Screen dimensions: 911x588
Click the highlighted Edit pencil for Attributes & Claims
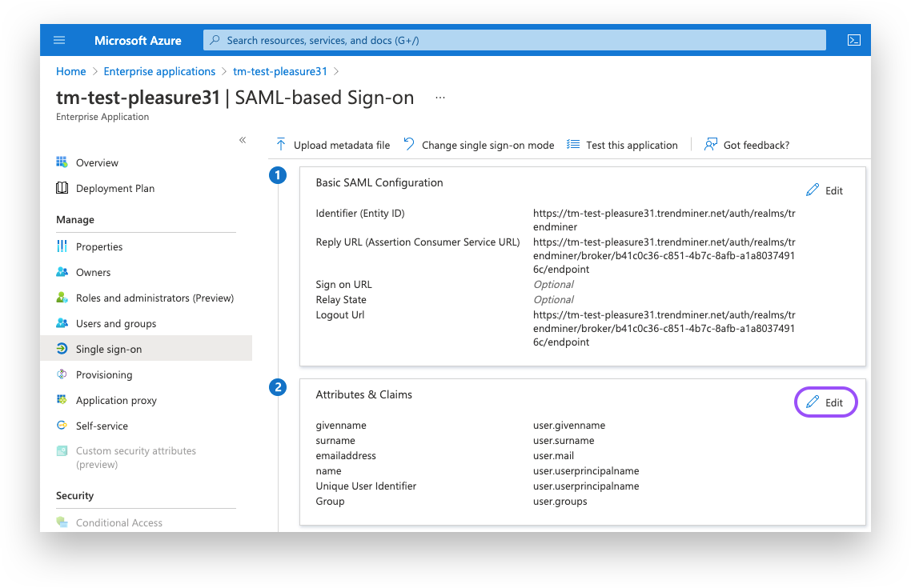click(825, 402)
